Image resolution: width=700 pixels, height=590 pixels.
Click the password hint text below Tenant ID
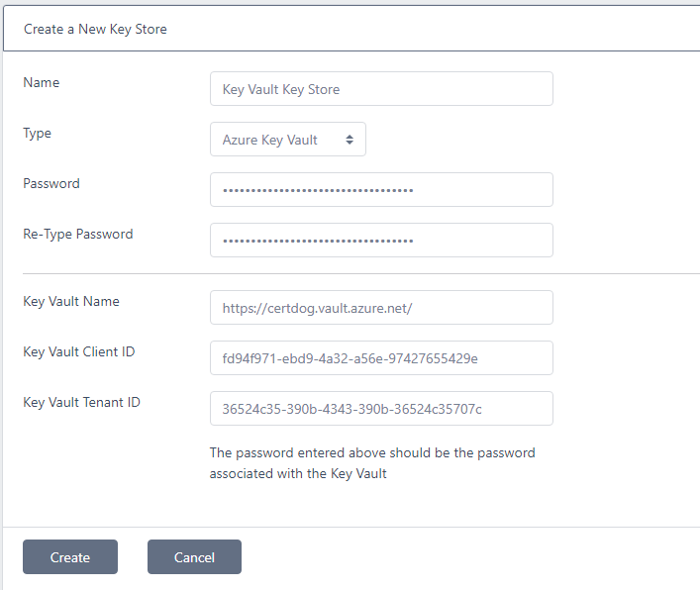coord(372,463)
